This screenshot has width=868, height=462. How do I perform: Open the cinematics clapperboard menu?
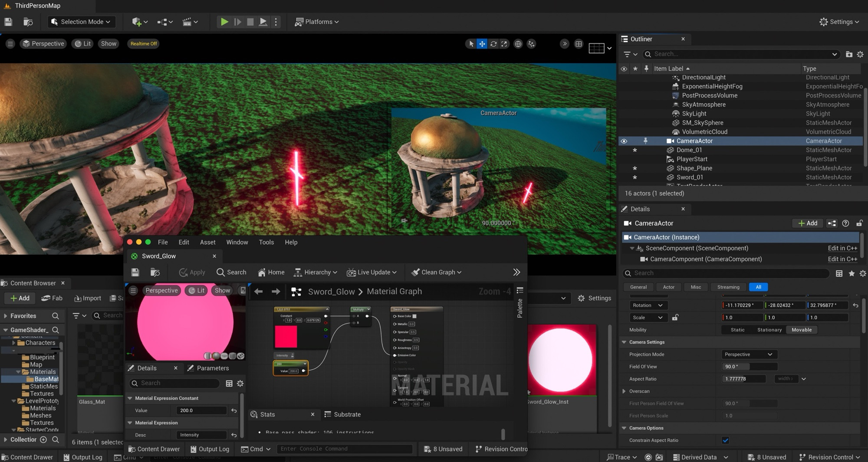[x=190, y=22]
